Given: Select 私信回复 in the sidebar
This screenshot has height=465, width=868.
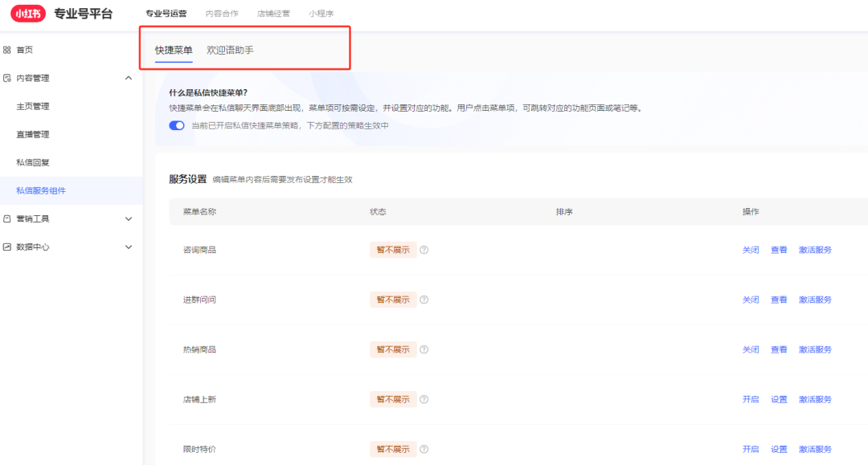Looking at the screenshot, I should (x=33, y=162).
